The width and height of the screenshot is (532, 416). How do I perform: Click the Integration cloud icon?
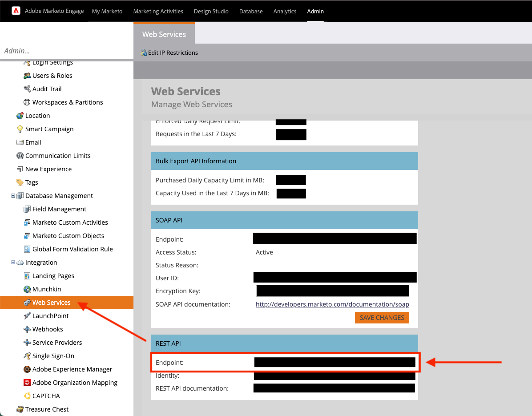pos(20,263)
